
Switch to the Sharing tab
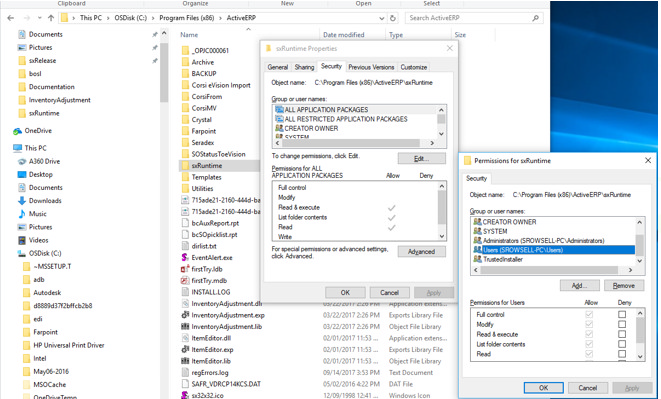click(304, 67)
